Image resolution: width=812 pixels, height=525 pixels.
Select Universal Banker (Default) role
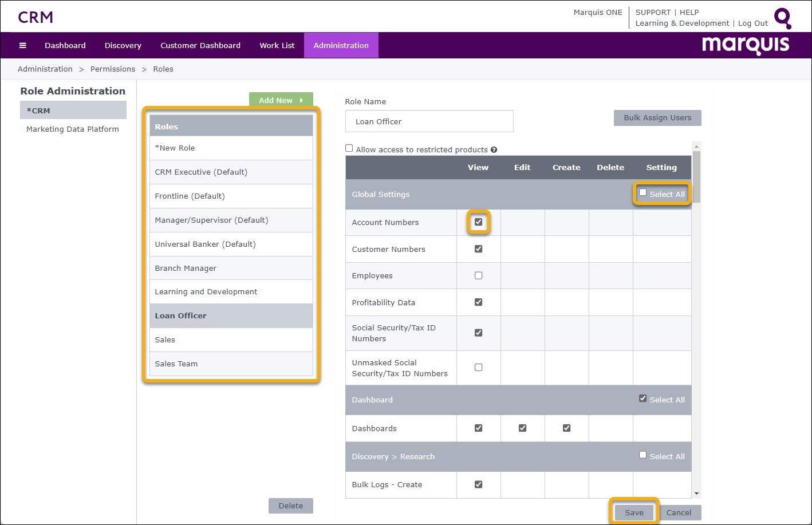[231, 244]
